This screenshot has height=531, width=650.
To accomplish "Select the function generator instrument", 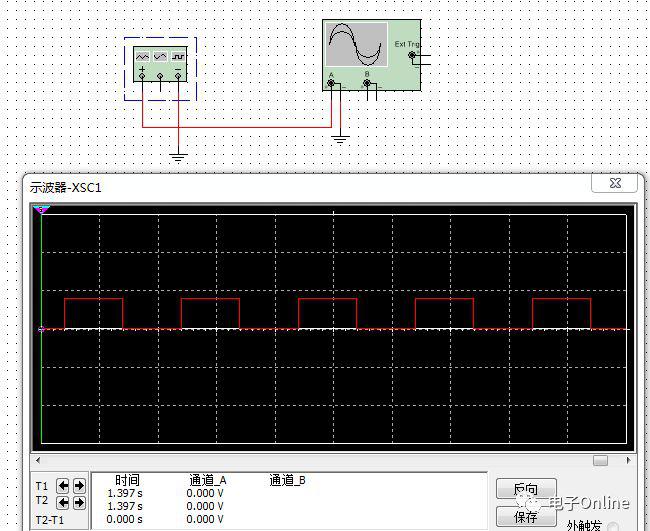I will click(160, 58).
